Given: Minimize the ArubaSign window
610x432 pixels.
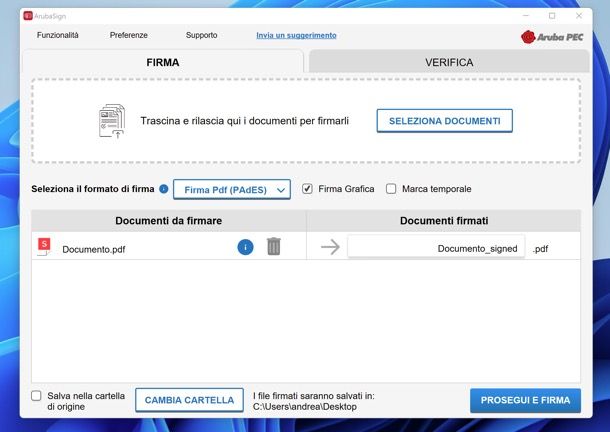Looking at the screenshot, I should tap(526, 16).
